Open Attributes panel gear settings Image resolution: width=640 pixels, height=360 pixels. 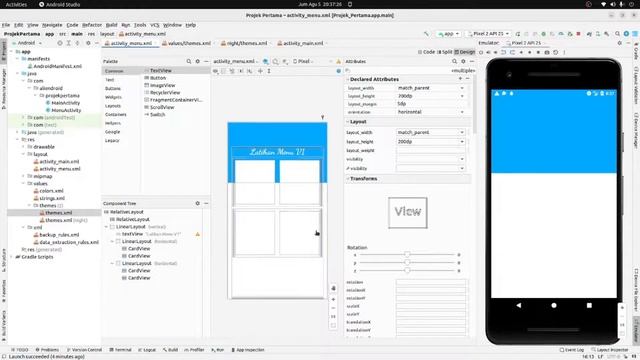point(463,61)
